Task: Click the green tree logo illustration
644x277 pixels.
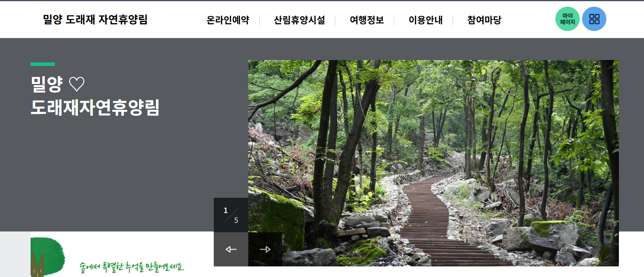Action: [48, 257]
